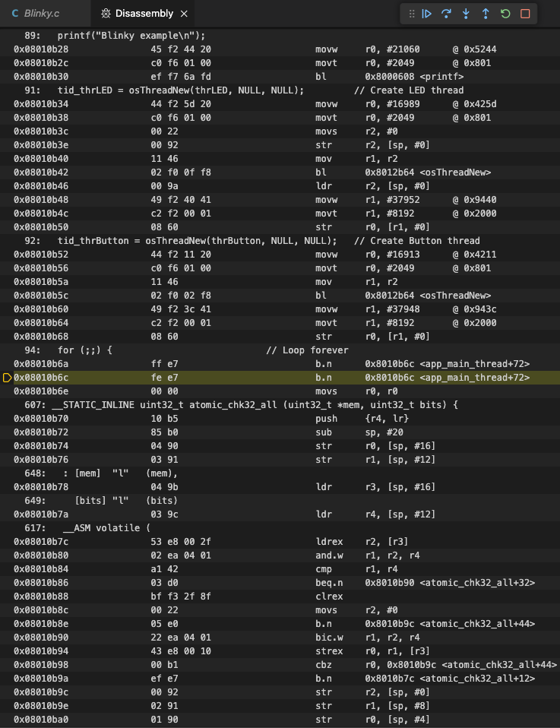Screen dimensions: 560x728
Task: Restart the debug session
Action: click(505, 14)
